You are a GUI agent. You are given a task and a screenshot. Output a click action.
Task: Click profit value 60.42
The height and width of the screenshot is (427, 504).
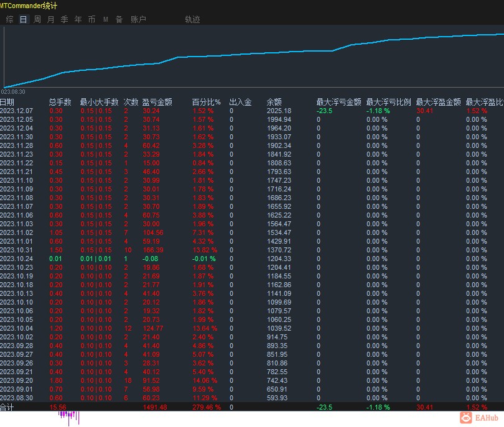tap(151, 145)
